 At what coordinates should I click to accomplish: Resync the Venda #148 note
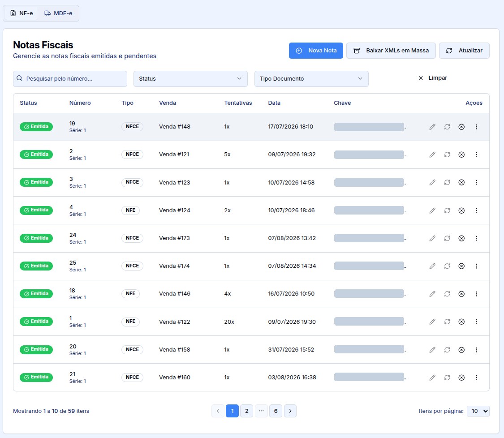point(447,127)
